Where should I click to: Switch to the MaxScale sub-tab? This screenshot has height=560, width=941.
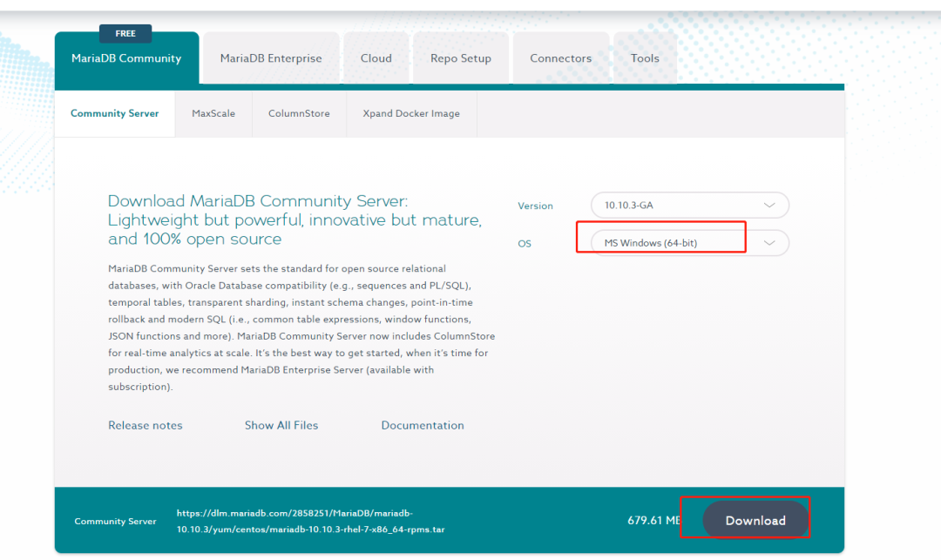point(213,113)
